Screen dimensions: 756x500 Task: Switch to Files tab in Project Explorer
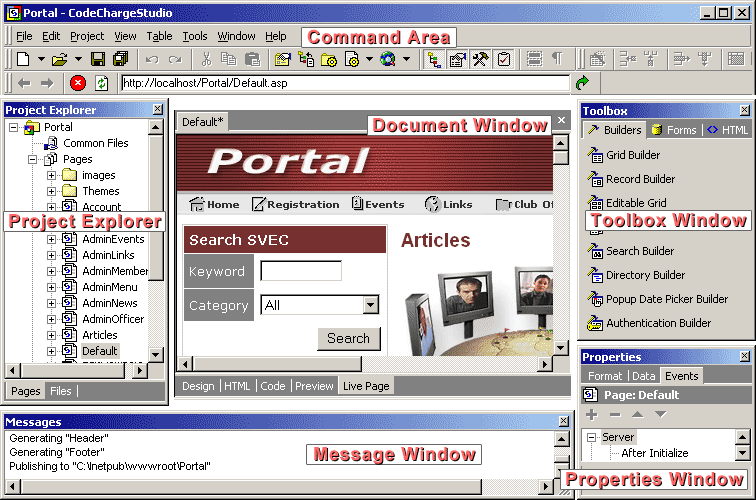tap(61, 391)
